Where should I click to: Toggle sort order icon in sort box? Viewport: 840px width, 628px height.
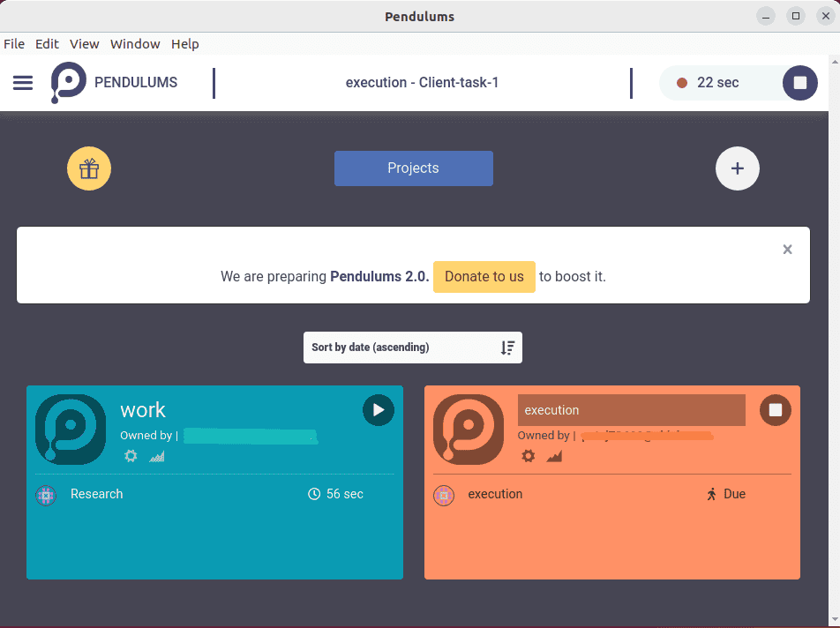[507, 348]
